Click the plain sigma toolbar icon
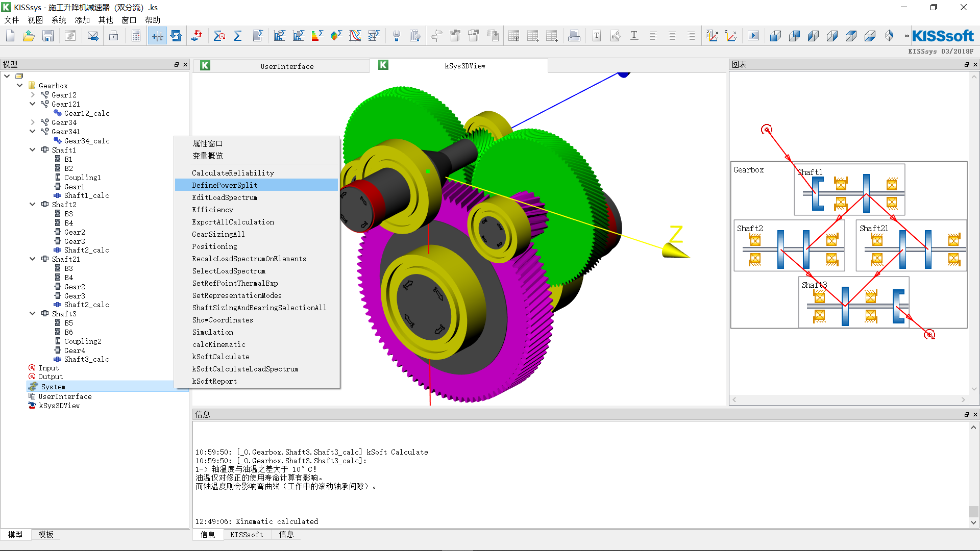Viewport: 980px width, 551px height. 238,36
